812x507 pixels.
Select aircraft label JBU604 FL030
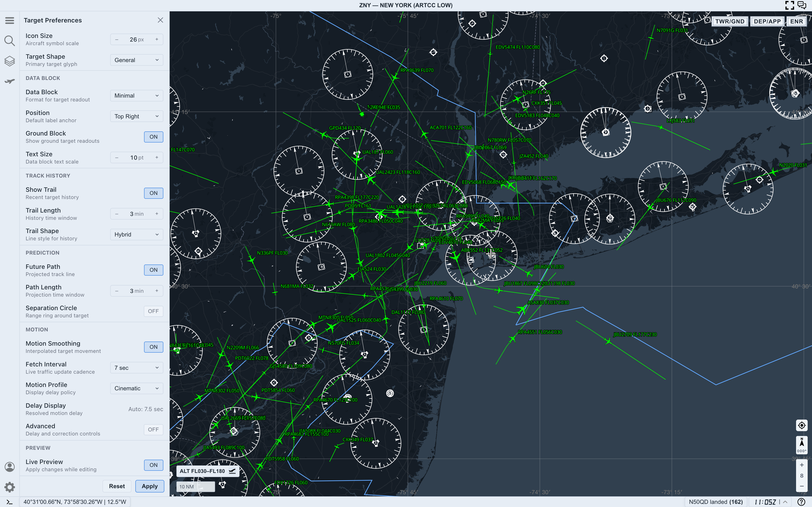click(x=549, y=267)
